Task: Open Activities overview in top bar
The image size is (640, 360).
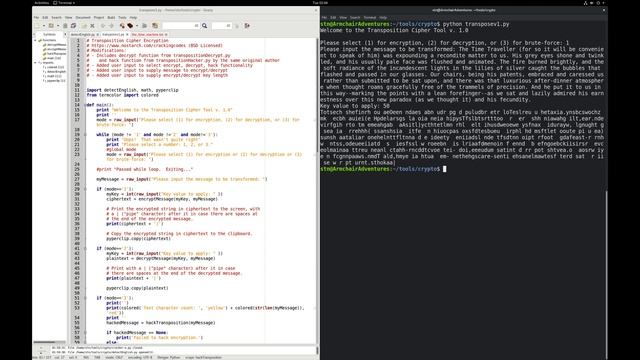Action: (42, 2)
